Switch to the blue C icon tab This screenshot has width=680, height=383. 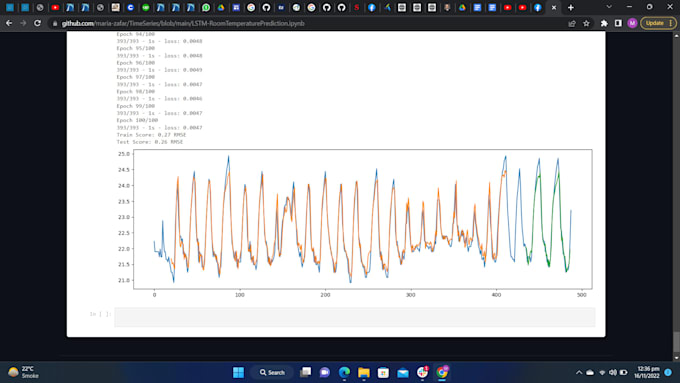coord(130,7)
